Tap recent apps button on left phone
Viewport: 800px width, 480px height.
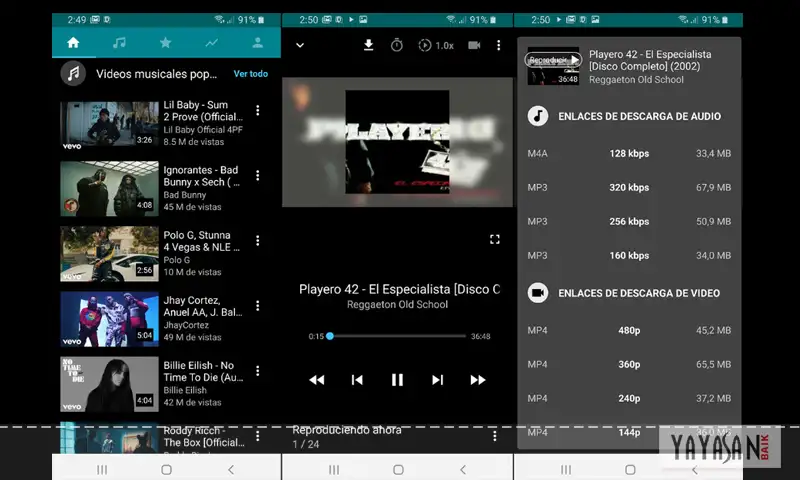(102, 469)
